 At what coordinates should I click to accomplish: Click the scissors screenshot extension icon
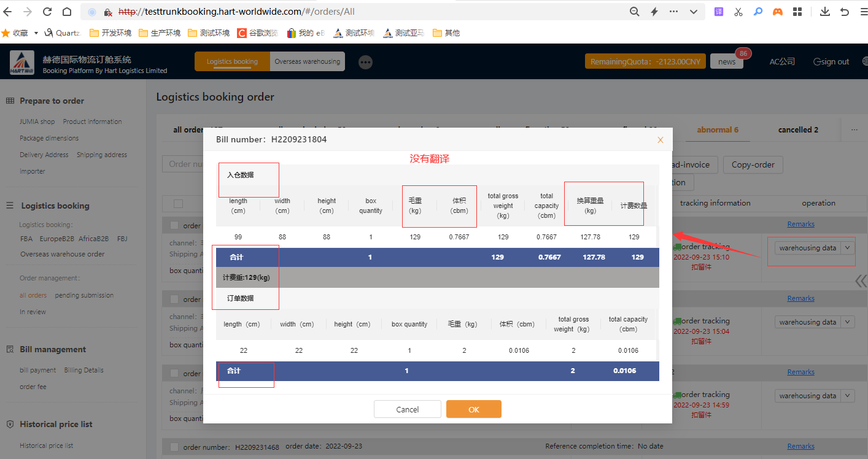click(738, 12)
